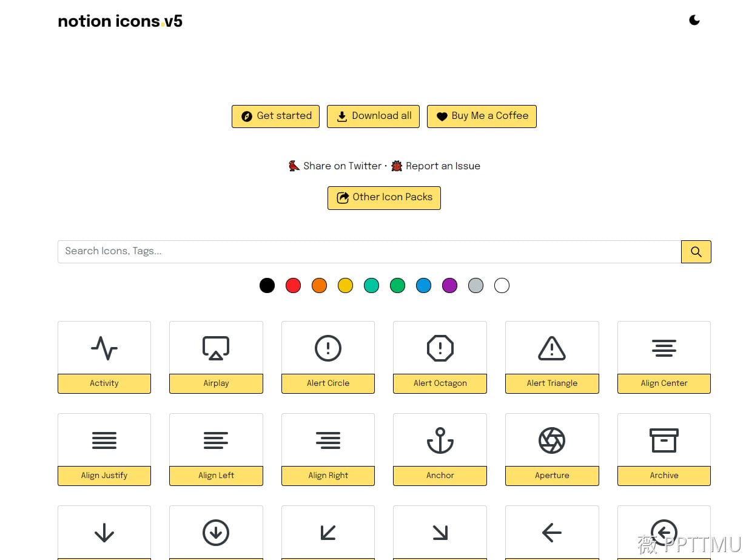Select the teal color swatch
Image resolution: width=746 pixels, height=560 pixels.
click(371, 285)
